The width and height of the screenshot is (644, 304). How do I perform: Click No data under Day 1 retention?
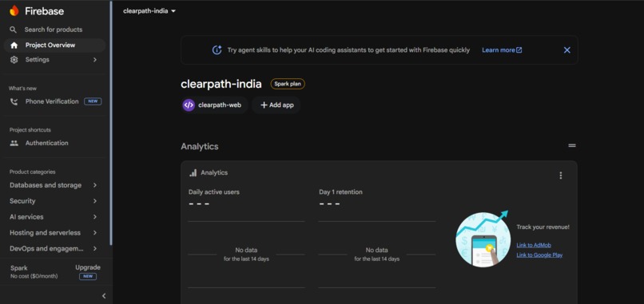[x=376, y=251]
